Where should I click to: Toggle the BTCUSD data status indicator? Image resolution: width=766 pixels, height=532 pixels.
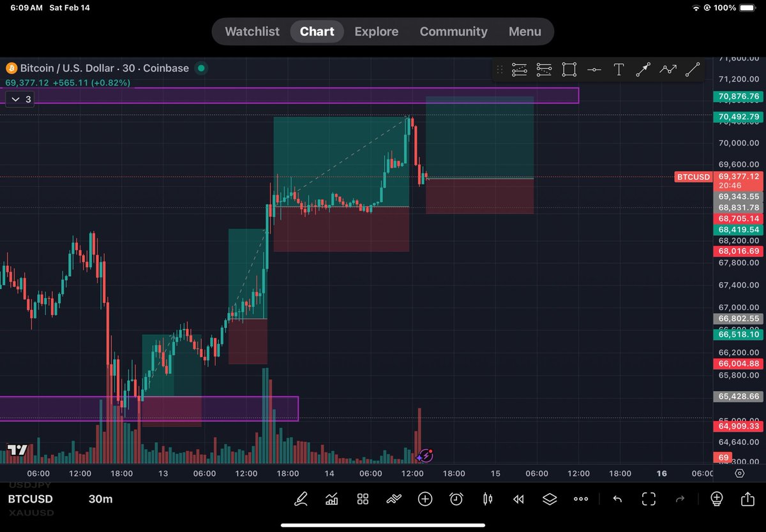coord(201,68)
